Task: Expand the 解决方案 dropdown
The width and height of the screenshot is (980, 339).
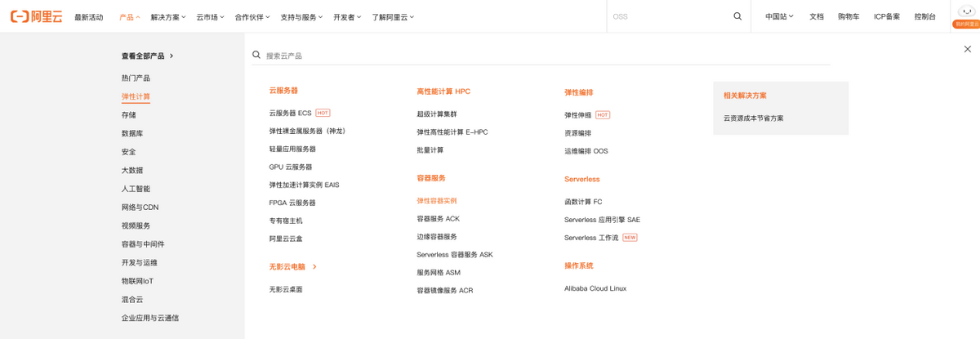Action: click(167, 16)
